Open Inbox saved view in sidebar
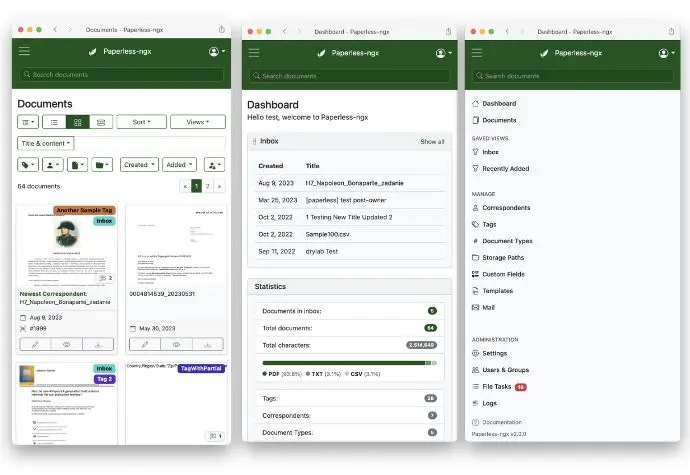 tap(485, 152)
